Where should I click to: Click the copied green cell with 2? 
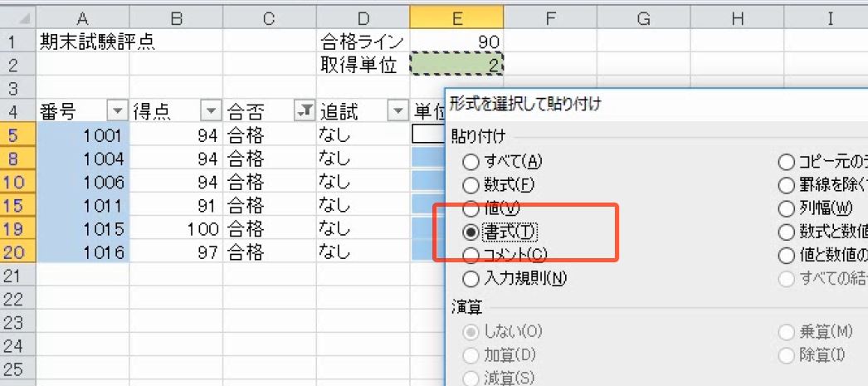(456, 65)
